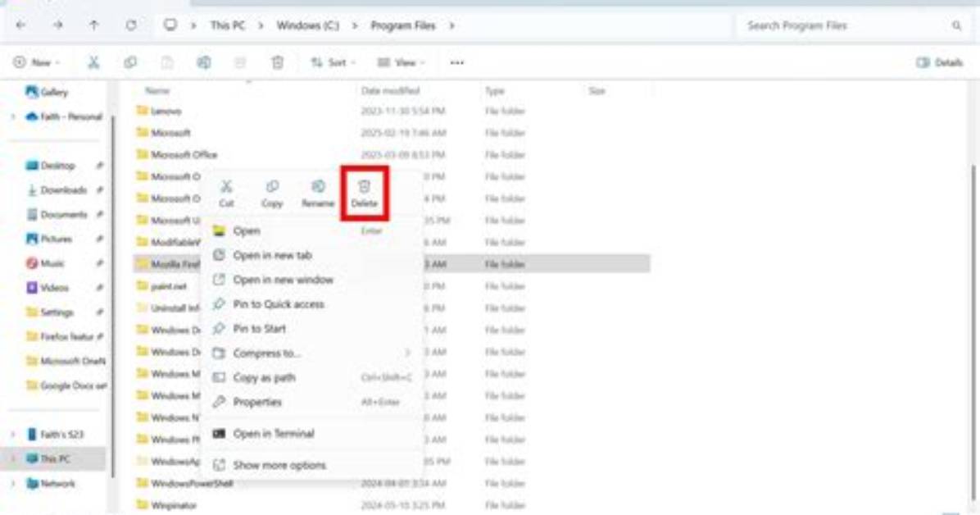Open Documents in the sidebar
The height and width of the screenshot is (515, 980).
(x=57, y=214)
